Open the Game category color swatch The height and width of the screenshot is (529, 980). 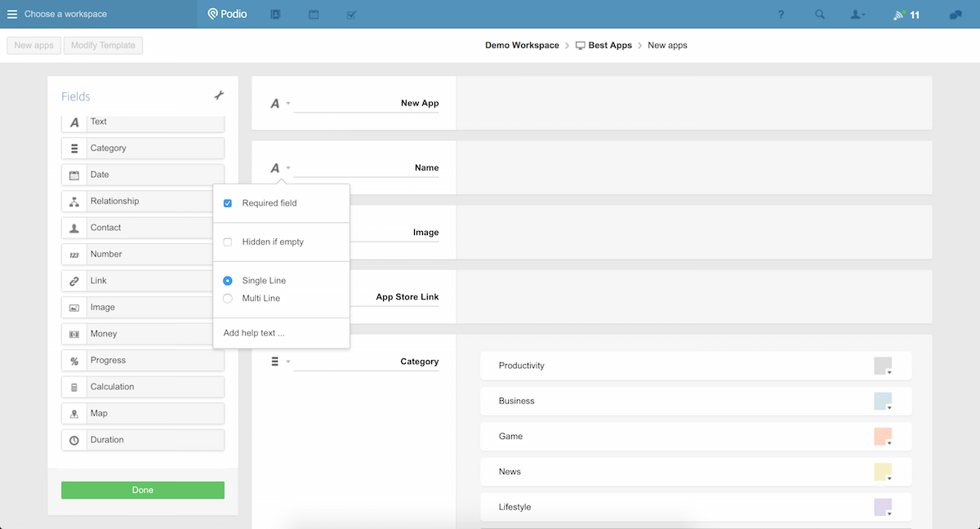(883, 437)
